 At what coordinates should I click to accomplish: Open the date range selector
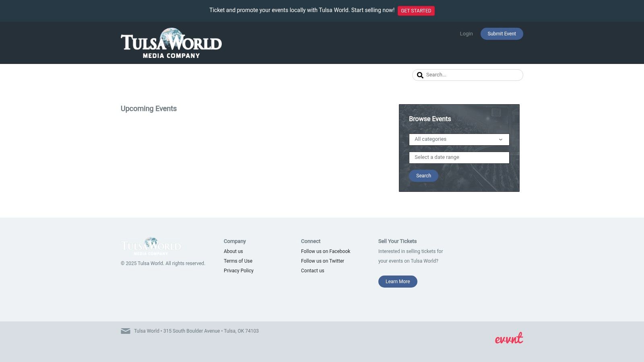pos(459,157)
